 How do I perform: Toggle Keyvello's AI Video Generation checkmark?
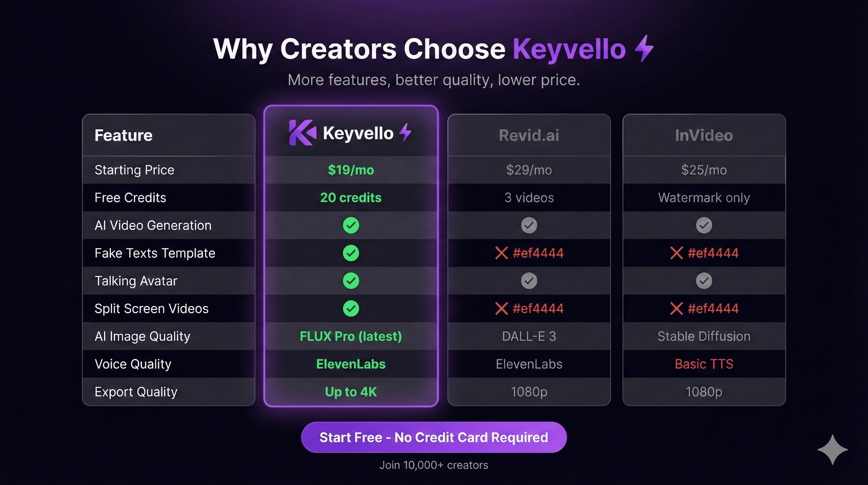pyautogui.click(x=351, y=225)
